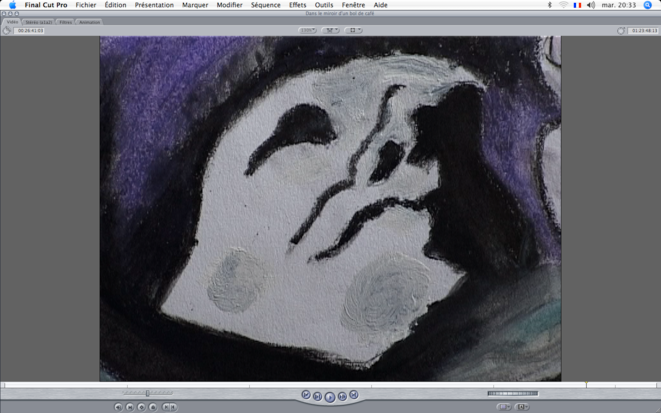Screen dimensions: 661x413
Task: Open the Marquer menu
Action: pos(195,5)
